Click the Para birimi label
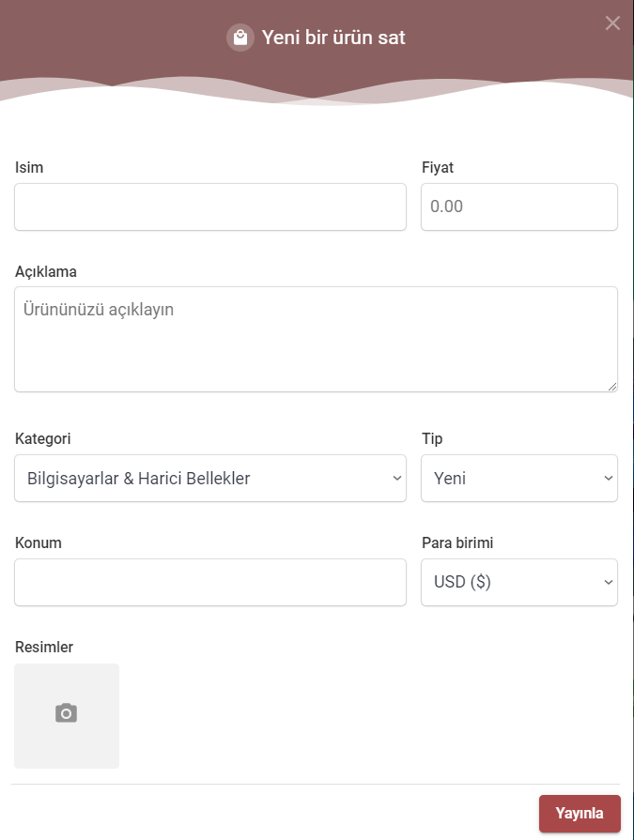Screen dimensions: 634x840 tap(457, 542)
